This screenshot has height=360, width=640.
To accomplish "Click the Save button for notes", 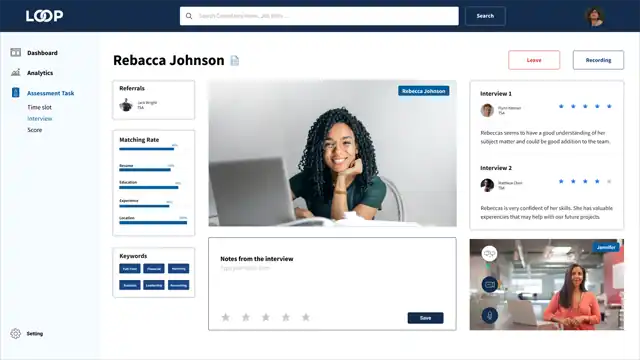I will click(425, 318).
